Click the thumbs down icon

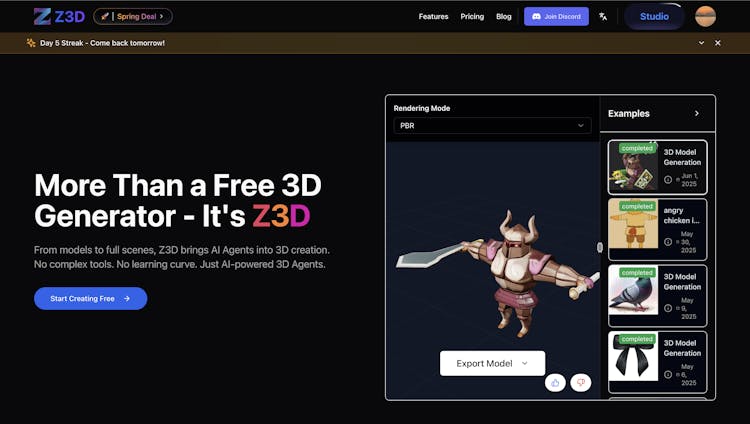581,382
